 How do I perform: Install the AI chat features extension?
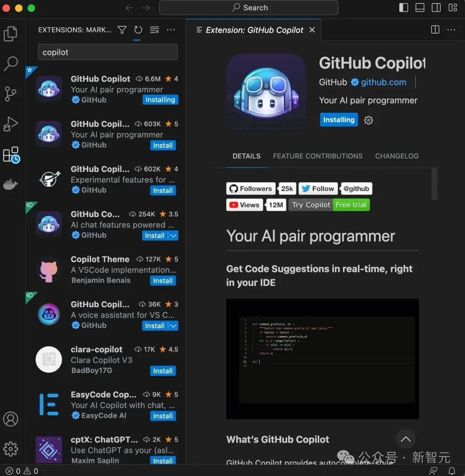click(155, 236)
